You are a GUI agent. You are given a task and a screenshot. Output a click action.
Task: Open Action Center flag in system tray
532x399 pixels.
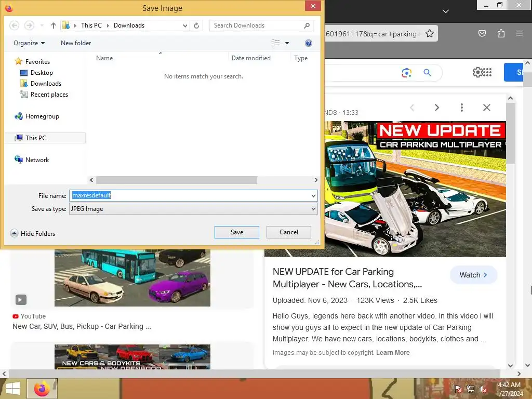pyautogui.click(x=458, y=389)
